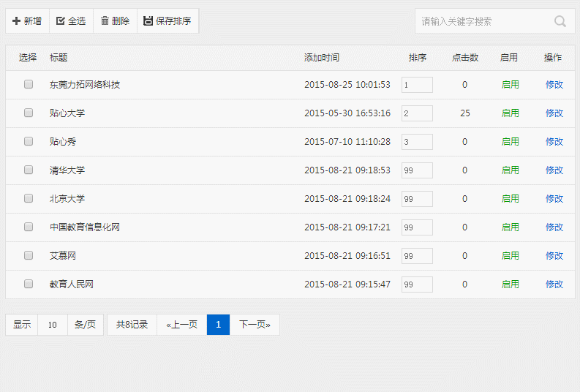Click the 删除 trash icon button

tap(105, 21)
